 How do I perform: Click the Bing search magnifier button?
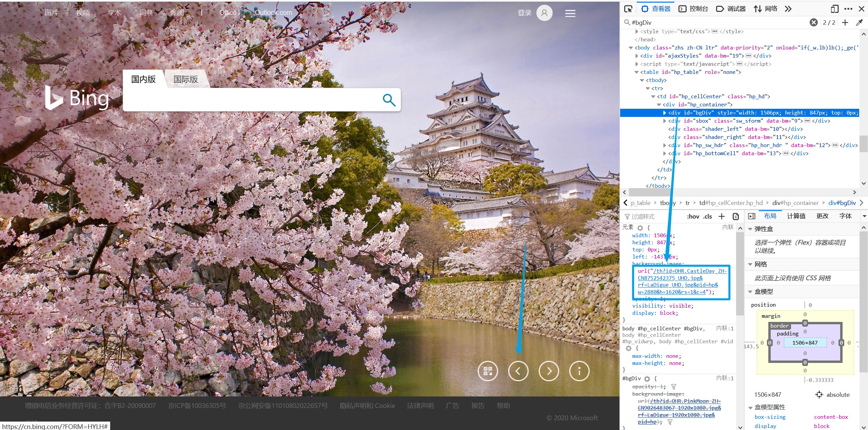click(x=389, y=100)
